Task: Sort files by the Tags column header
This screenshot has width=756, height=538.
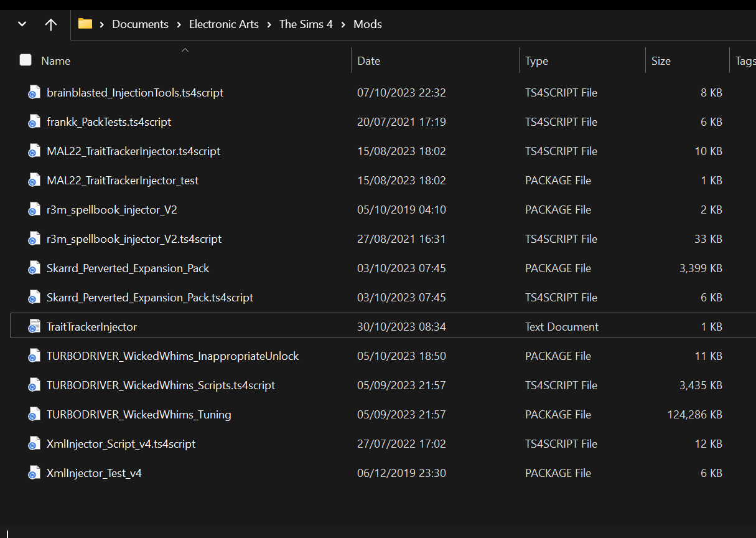Action: point(745,61)
